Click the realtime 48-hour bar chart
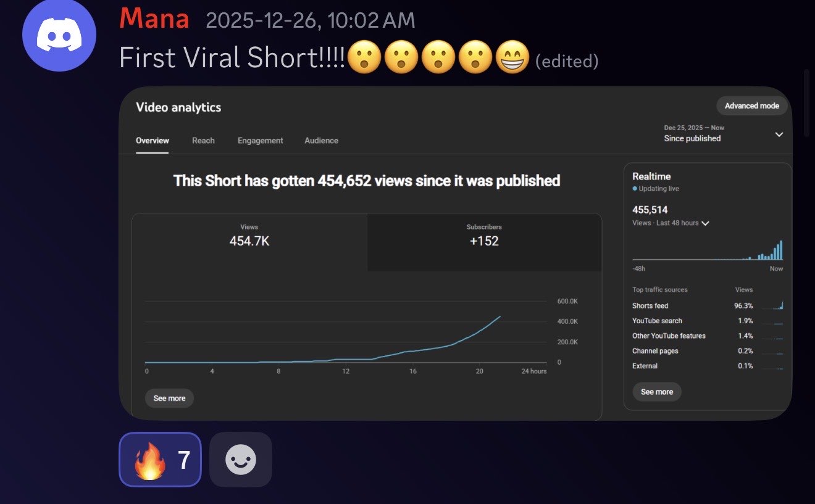Image resolution: width=815 pixels, height=504 pixels. coord(708,251)
